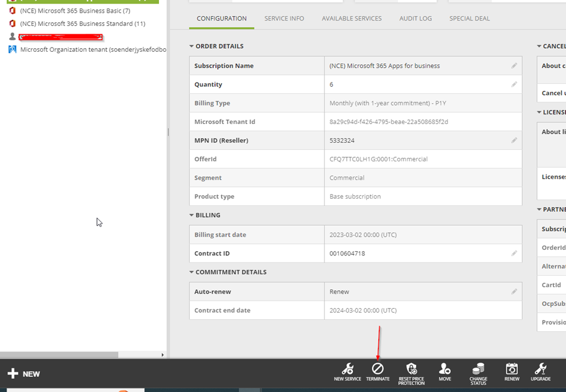Click the OfferId value CFQ7TTC0LH1G:0001:Commercial
Screen dimensions: 566x392
pyautogui.click(x=378, y=159)
